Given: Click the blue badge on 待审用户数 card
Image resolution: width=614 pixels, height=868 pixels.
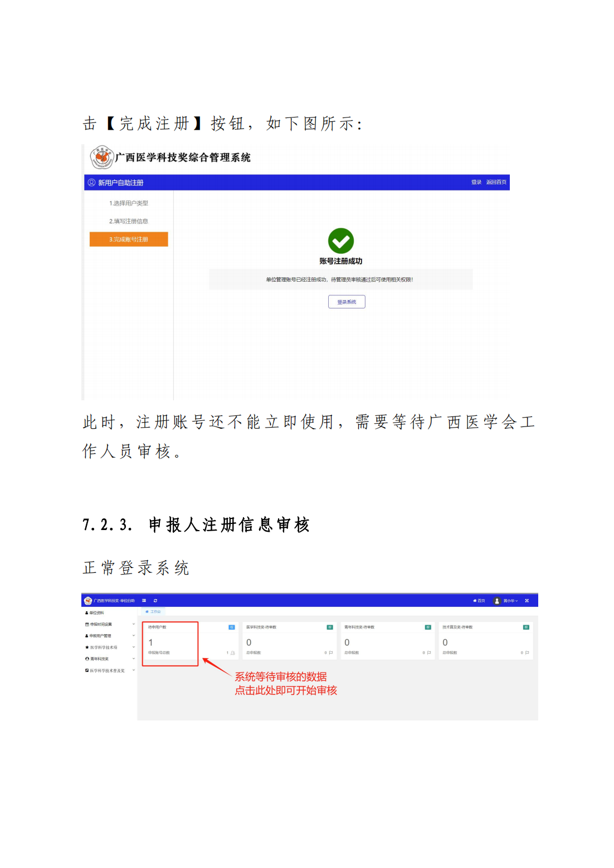Looking at the screenshot, I should 232,627.
